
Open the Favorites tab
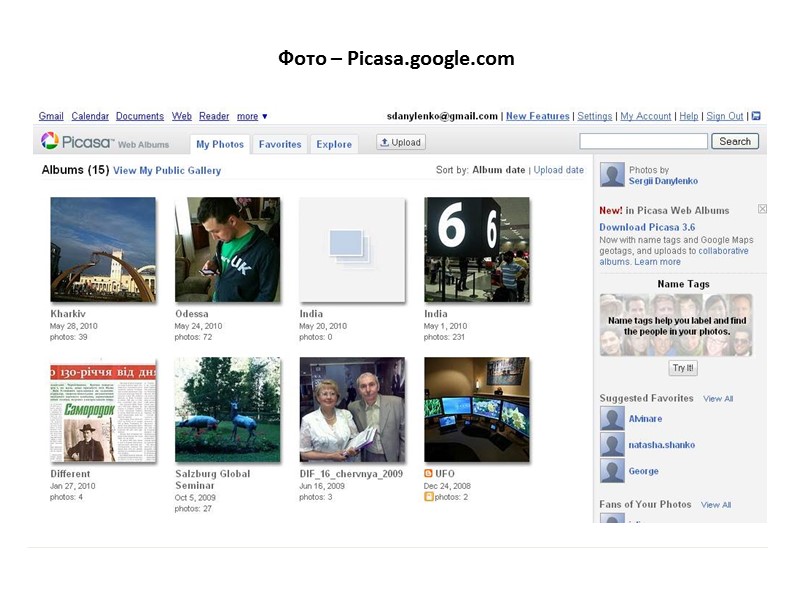(280, 144)
